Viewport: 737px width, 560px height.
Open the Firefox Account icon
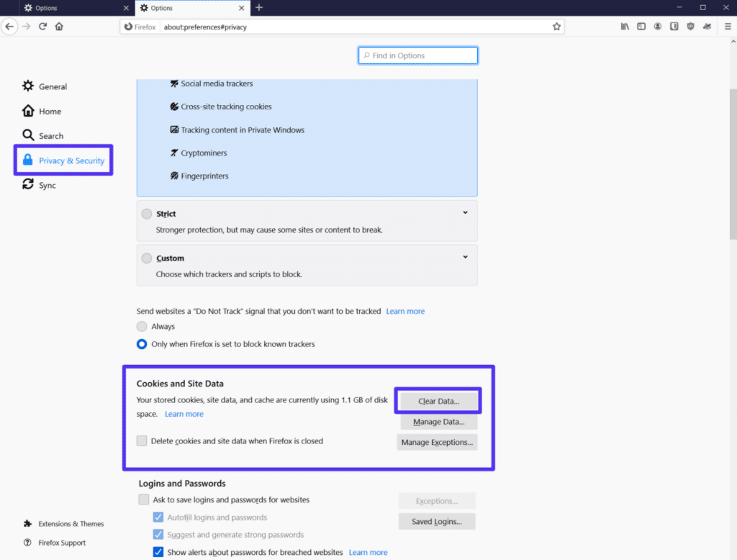pos(657,26)
